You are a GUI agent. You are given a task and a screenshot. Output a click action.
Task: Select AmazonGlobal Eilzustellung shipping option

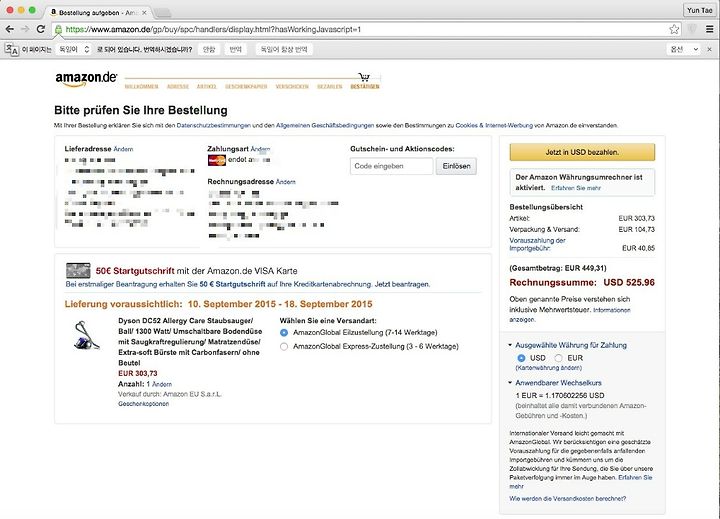click(x=284, y=332)
